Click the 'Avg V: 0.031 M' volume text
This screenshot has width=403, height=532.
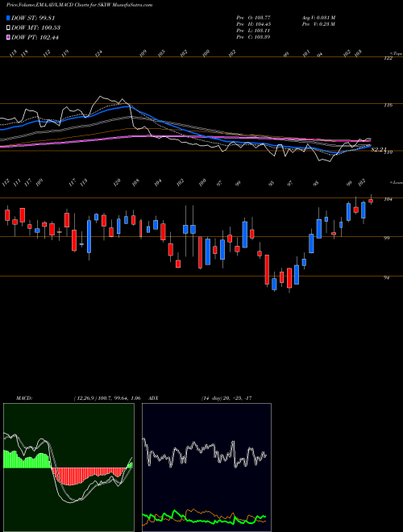point(318,17)
